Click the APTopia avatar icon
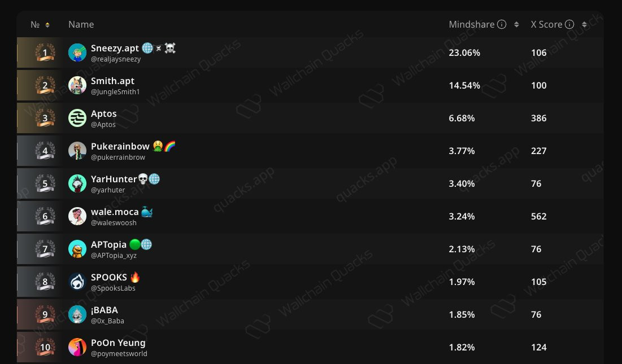The height and width of the screenshot is (364, 622). tap(77, 249)
